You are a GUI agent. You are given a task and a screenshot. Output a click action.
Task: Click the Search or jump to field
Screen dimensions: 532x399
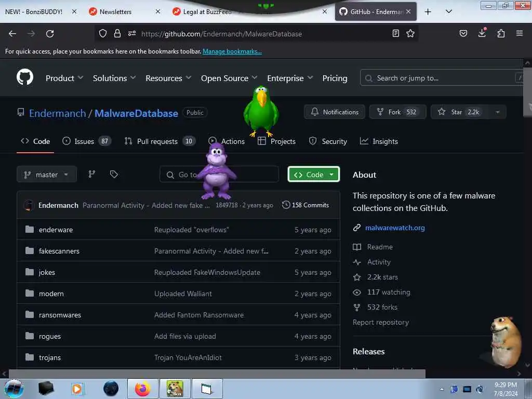443,78
